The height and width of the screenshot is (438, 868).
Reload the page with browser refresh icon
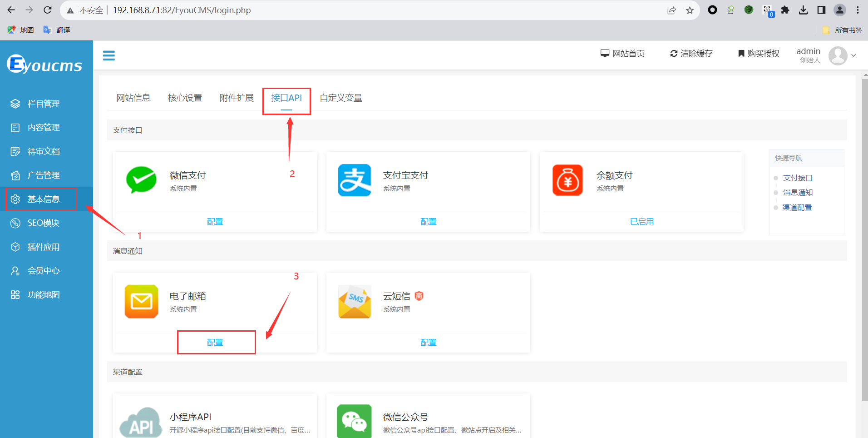tap(47, 10)
